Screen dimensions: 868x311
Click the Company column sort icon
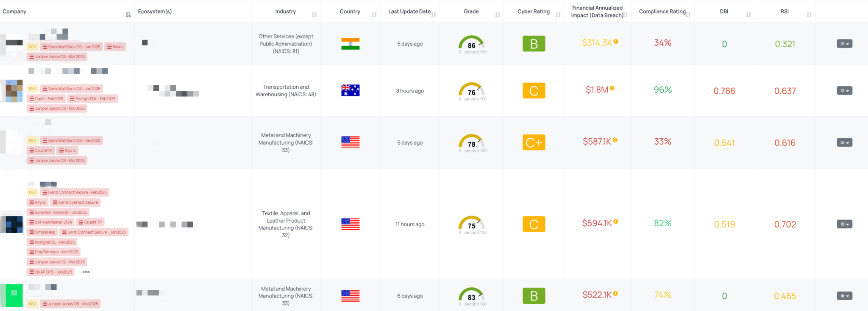(x=128, y=15)
